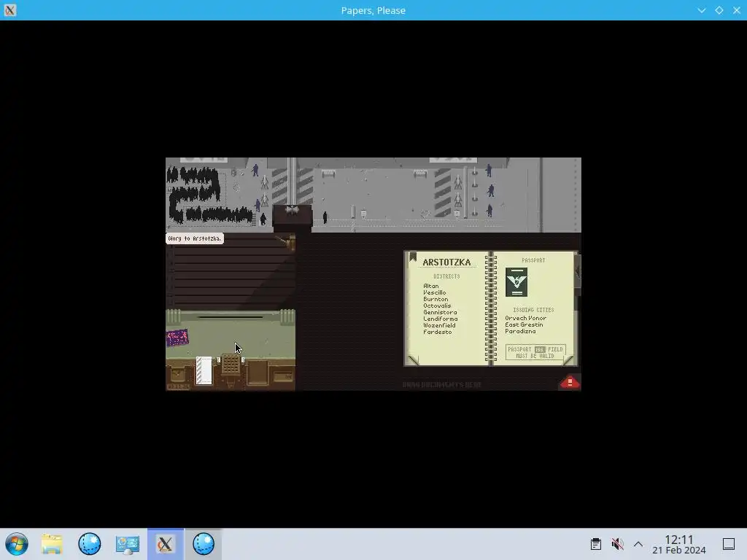The height and width of the screenshot is (560, 747).
Task: Click East Grestin issuing city
Action: click(524, 324)
